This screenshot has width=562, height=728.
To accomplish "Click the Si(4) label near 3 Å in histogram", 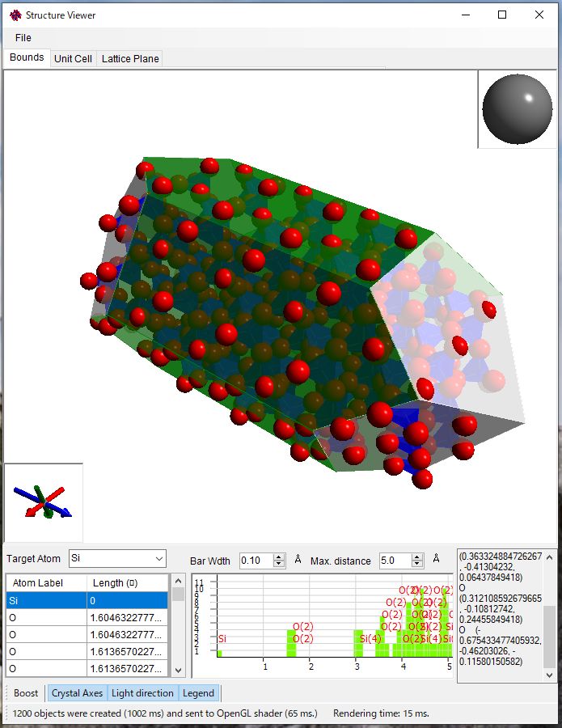I will [370, 639].
